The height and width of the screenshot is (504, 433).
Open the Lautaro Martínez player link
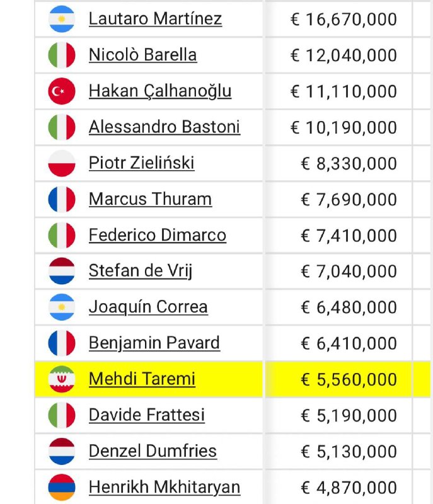click(x=155, y=19)
